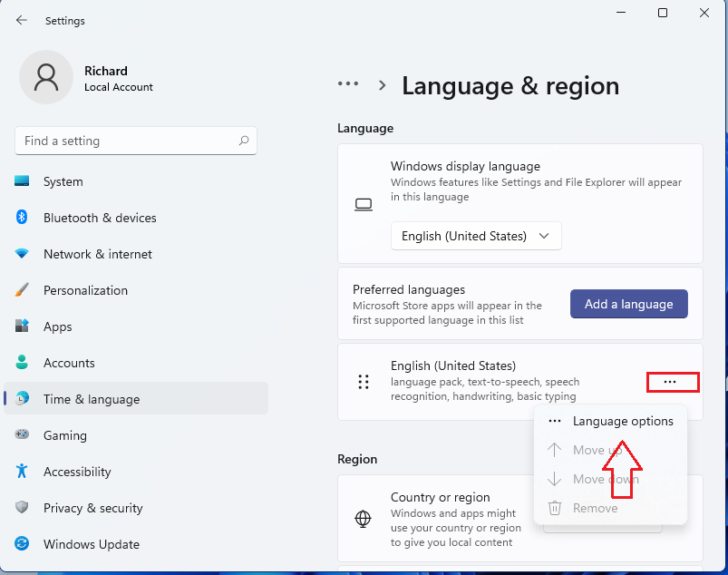Open the Gaming category

64,435
